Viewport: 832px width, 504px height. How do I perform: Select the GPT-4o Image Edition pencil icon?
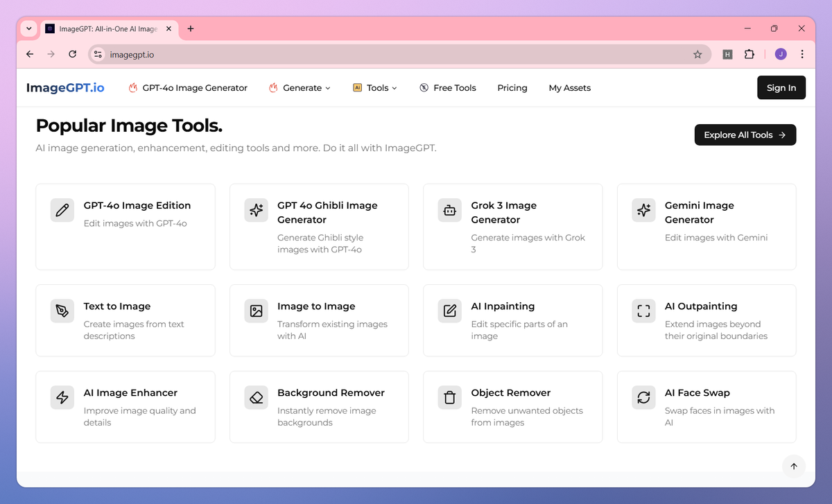pyautogui.click(x=62, y=210)
